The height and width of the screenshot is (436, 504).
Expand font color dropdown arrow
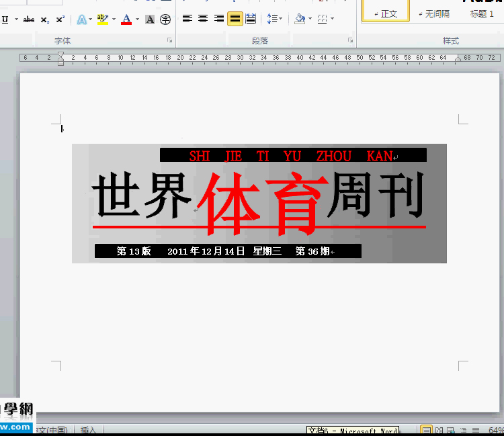(137, 19)
